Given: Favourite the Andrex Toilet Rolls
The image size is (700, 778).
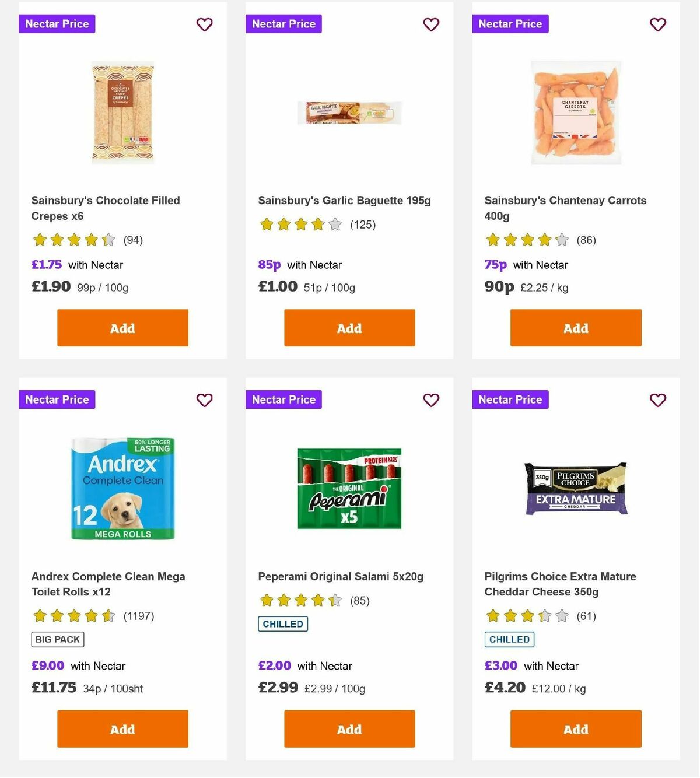Looking at the screenshot, I should [204, 401].
